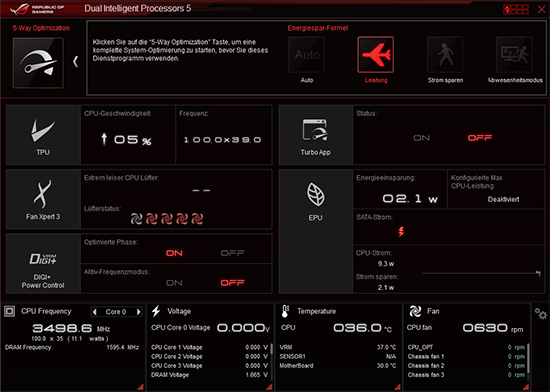The image size is (550, 392).
Task: Click the SATA-Strom lightning icon
Action: tap(401, 231)
